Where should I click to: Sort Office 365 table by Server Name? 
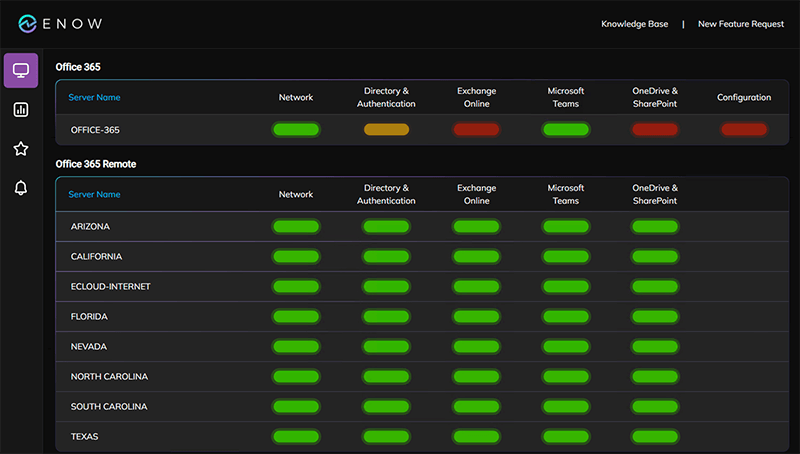point(94,97)
